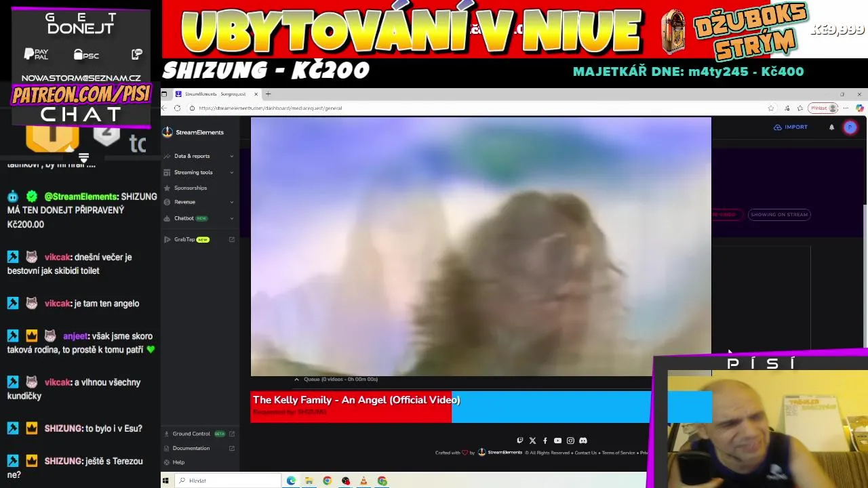
Task: Add page to favorites star icon
Action: coord(770,108)
